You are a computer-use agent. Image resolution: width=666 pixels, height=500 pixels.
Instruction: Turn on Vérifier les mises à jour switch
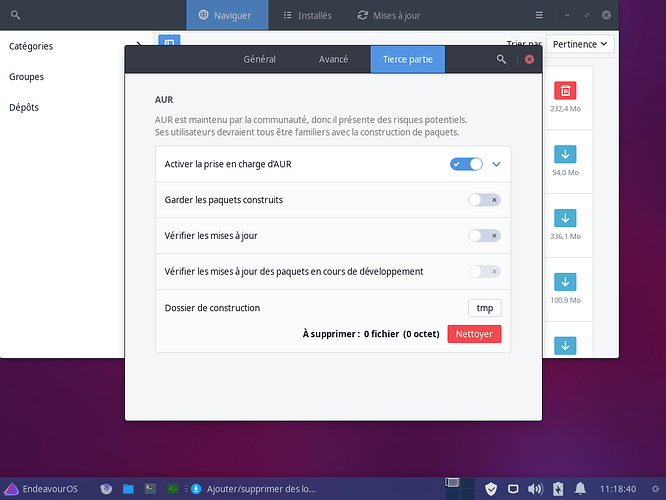click(484, 235)
